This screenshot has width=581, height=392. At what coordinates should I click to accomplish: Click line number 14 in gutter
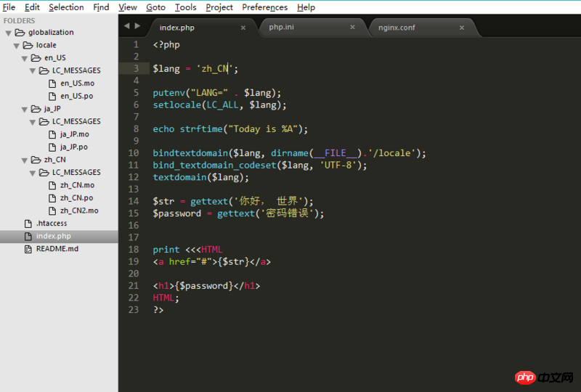coord(134,201)
